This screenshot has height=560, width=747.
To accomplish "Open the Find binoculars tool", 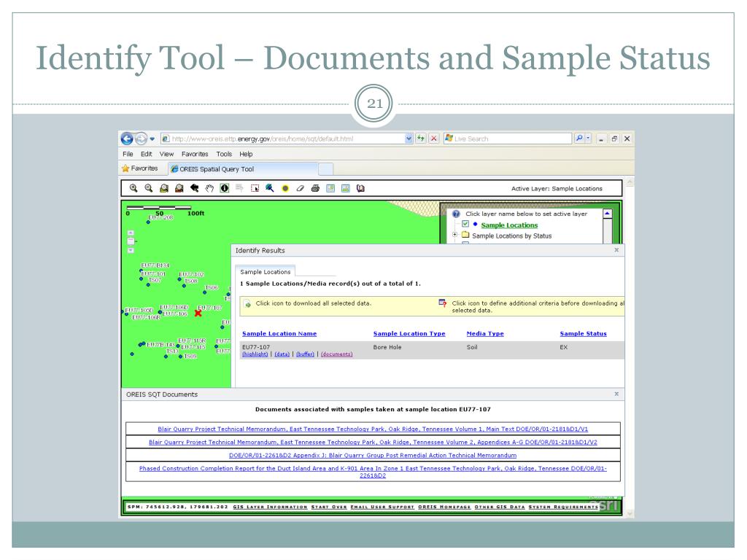I will (270, 188).
